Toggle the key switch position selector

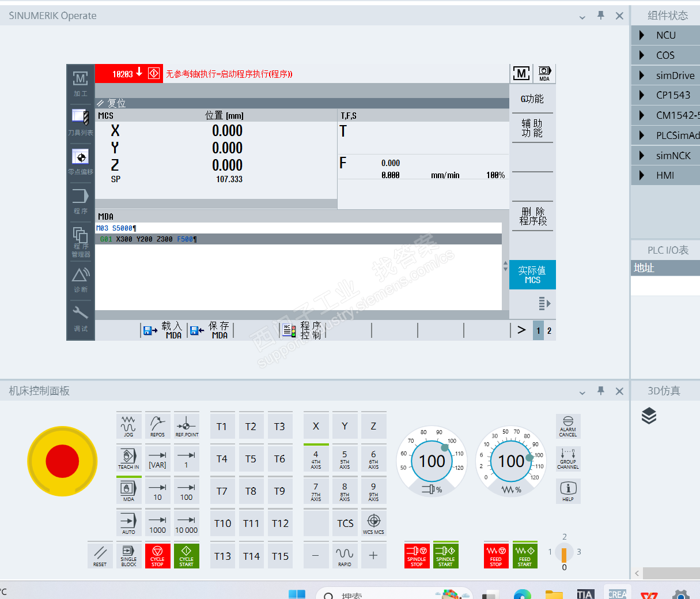(x=564, y=554)
